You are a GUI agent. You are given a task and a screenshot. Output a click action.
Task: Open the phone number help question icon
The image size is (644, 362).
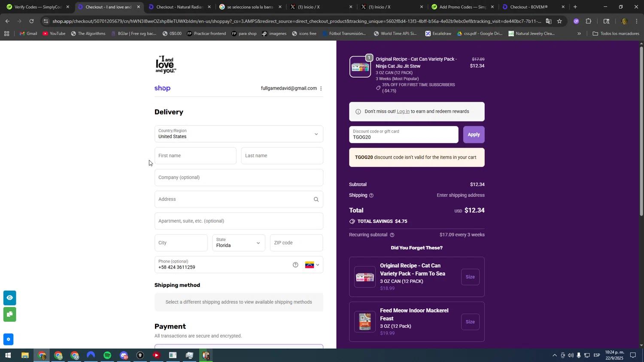[295, 265]
